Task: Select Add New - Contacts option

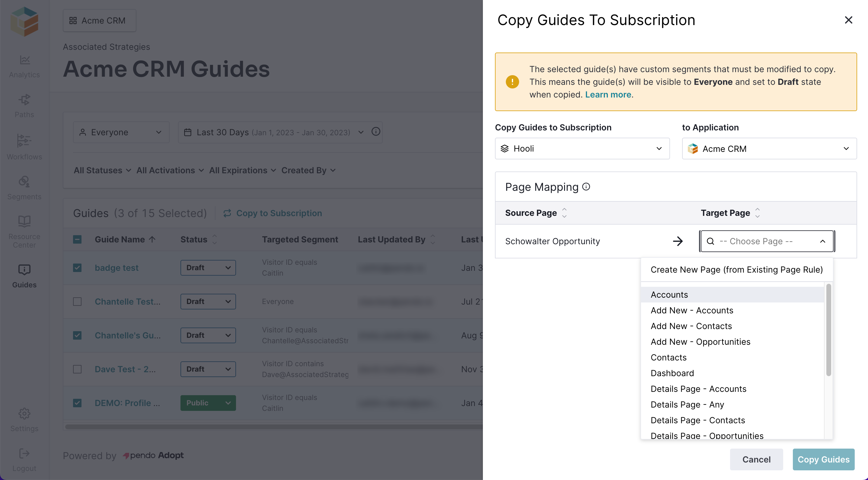Action: [x=732, y=326]
